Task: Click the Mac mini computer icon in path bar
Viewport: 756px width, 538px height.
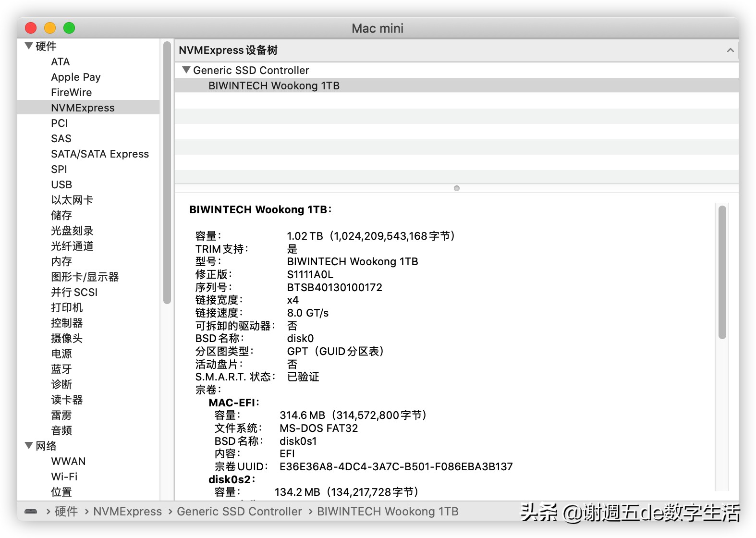Action: pos(31,512)
